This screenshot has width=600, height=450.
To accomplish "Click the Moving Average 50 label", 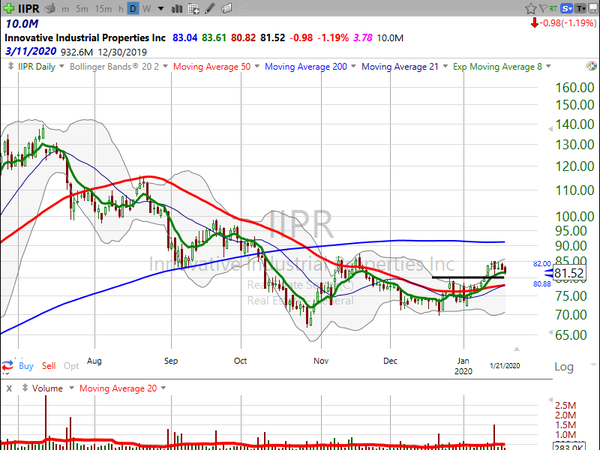I will [x=212, y=67].
